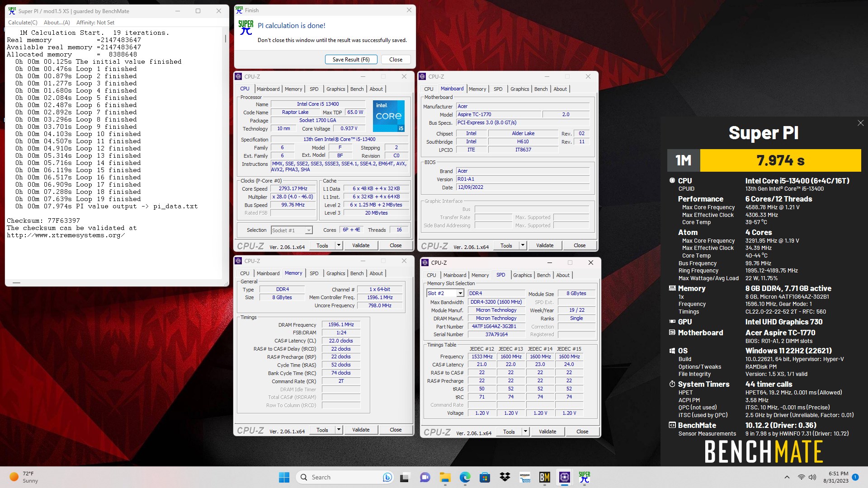Open the Affinity: Not Set menu item

tap(95, 23)
